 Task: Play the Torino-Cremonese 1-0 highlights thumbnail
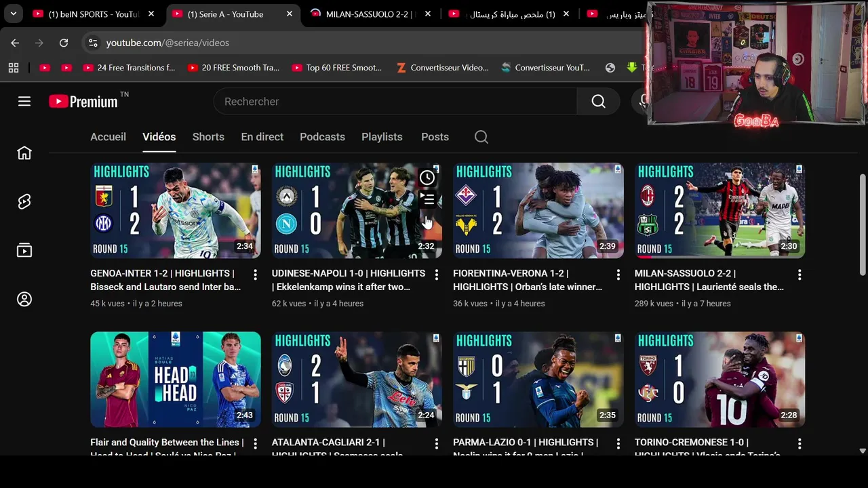click(x=719, y=380)
